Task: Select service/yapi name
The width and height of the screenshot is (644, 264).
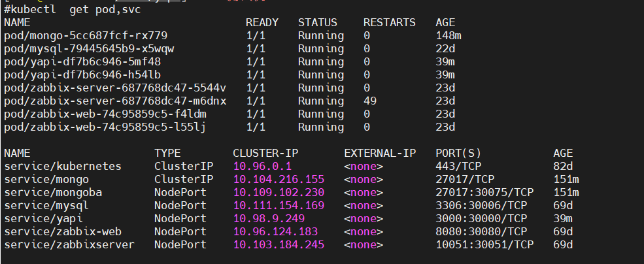Action: coord(42,220)
